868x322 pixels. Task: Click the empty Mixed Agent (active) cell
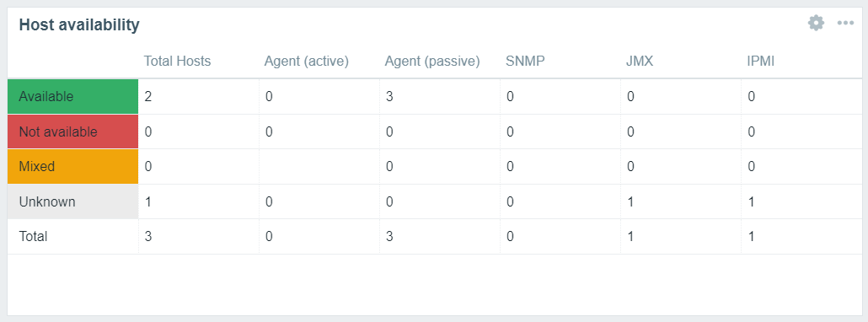(x=319, y=167)
